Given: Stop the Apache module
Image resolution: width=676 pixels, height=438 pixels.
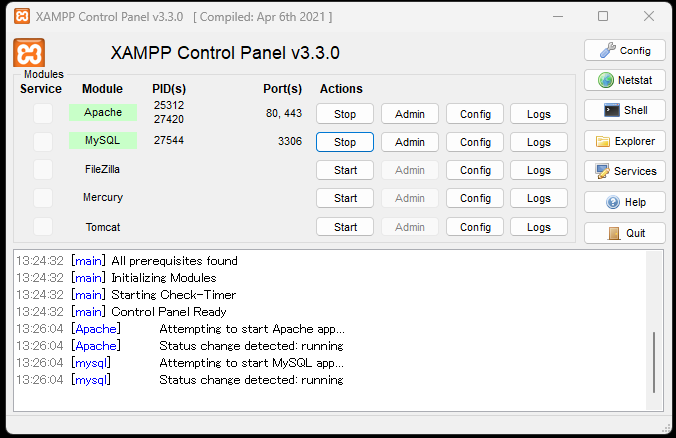Looking at the screenshot, I should click(x=345, y=114).
